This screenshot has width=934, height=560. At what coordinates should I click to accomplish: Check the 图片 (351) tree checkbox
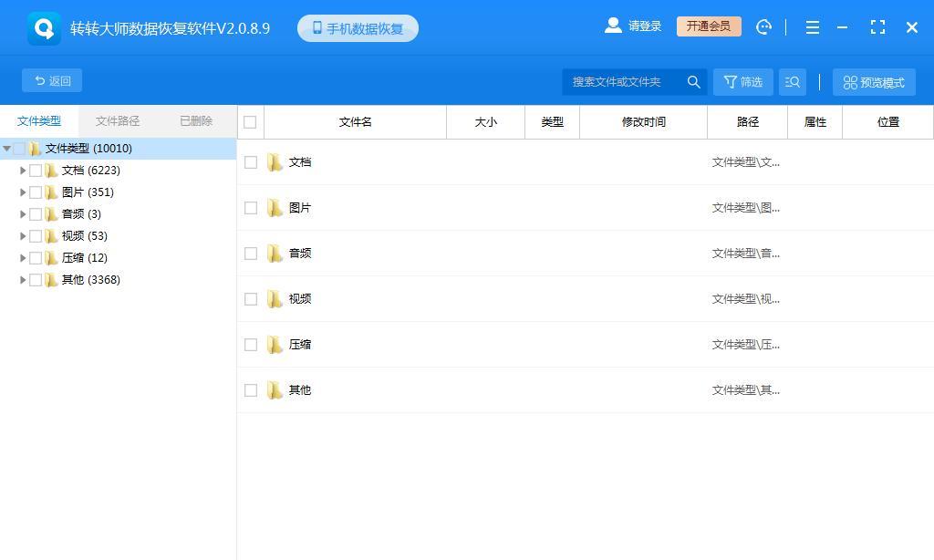click(36, 192)
